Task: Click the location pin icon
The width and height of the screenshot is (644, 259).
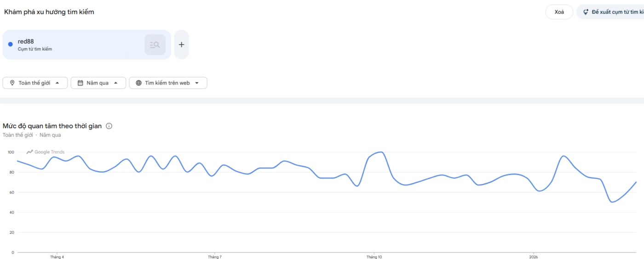Action: pyautogui.click(x=12, y=83)
